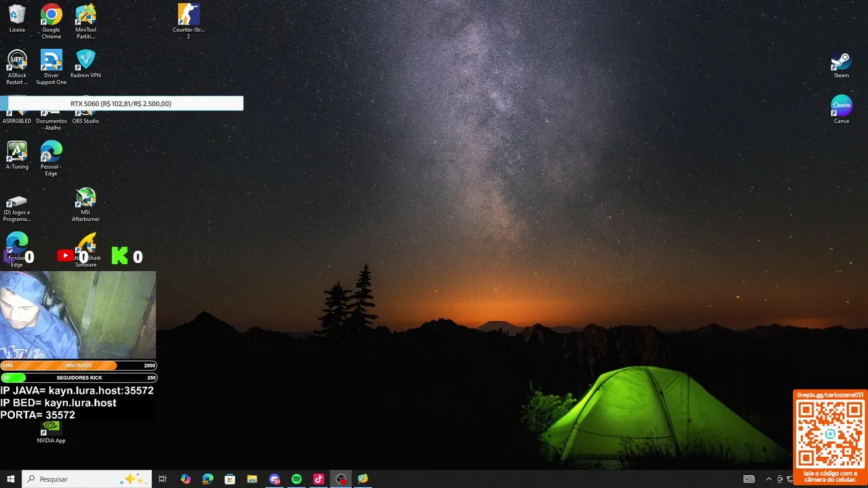Select the A-Tuning desktop icon

tap(17, 155)
